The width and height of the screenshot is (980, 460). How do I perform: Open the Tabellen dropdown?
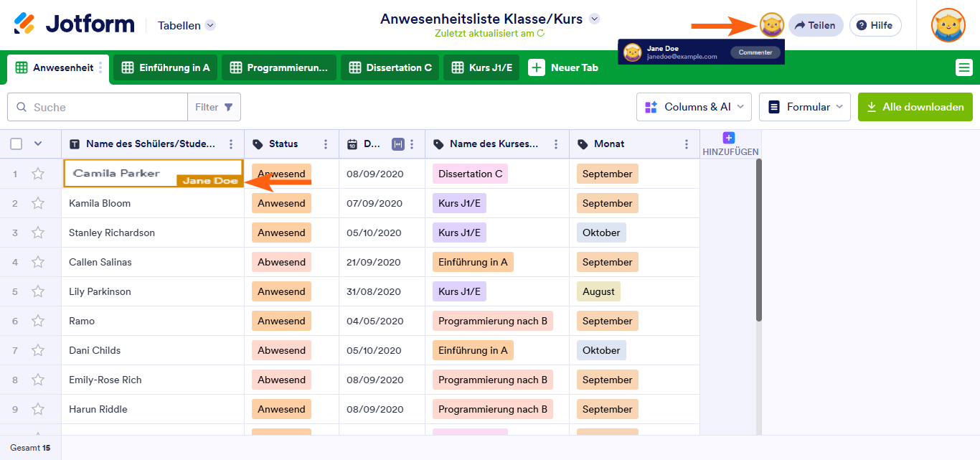tap(185, 24)
